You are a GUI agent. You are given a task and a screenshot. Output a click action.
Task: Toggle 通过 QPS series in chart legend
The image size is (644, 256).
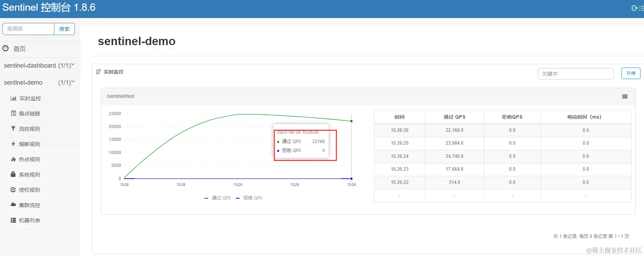(x=218, y=198)
